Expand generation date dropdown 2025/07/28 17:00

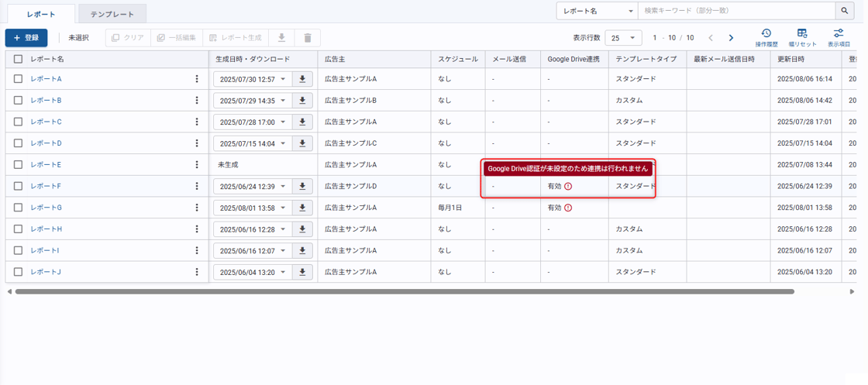pos(253,122)
